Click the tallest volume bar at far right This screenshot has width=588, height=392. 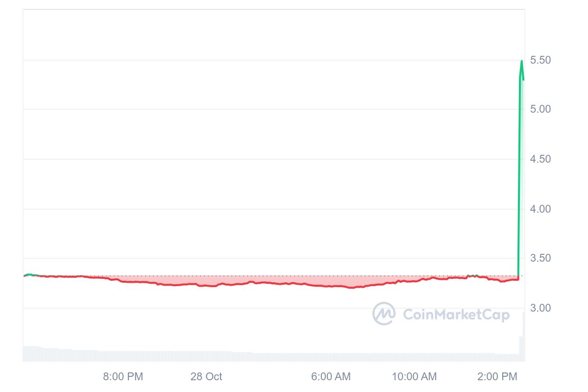[x=523, y=338]
